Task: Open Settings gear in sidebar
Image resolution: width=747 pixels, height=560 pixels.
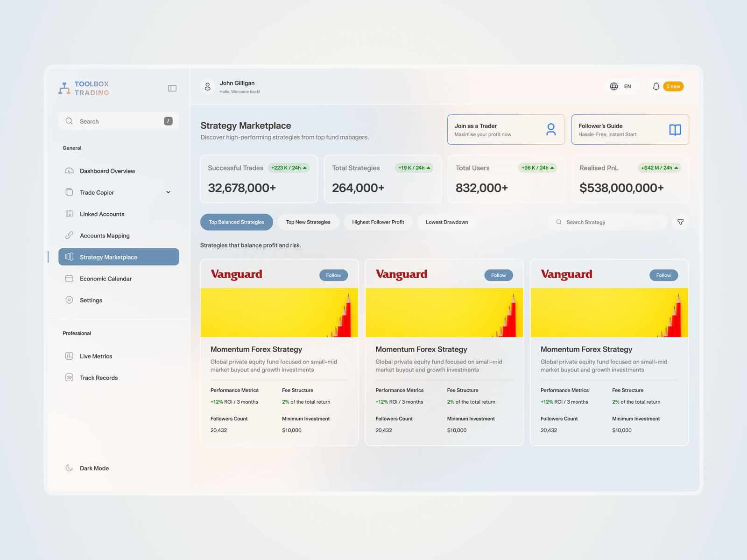Action: (x=91, y=300)
